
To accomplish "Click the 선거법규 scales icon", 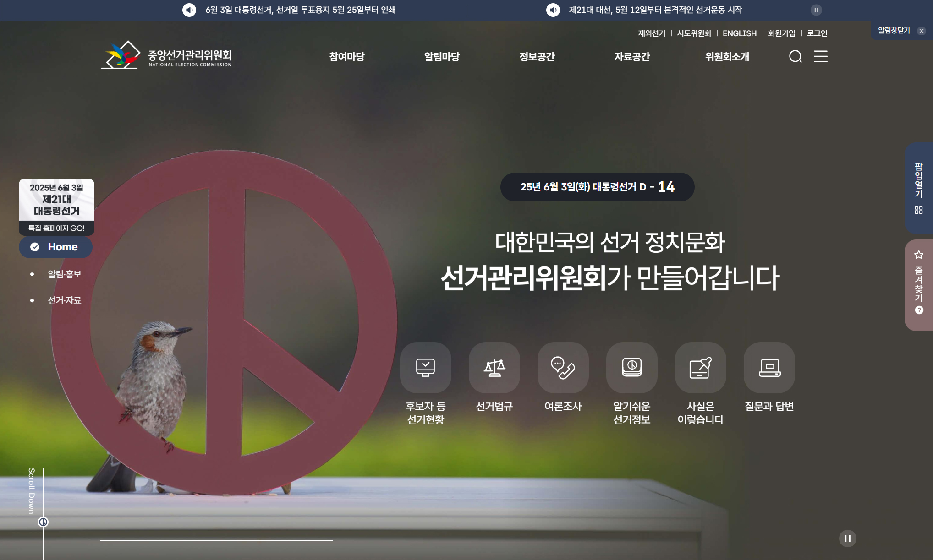I will (494, 367).
